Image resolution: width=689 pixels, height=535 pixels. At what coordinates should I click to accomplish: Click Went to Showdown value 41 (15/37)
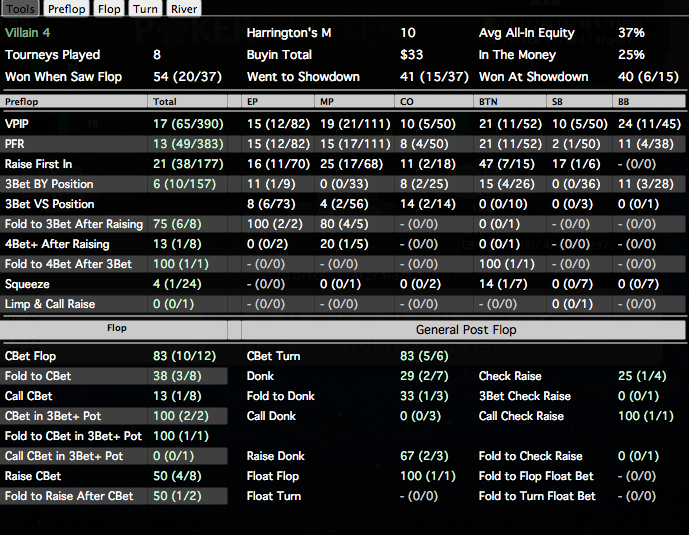pos(434,77)
